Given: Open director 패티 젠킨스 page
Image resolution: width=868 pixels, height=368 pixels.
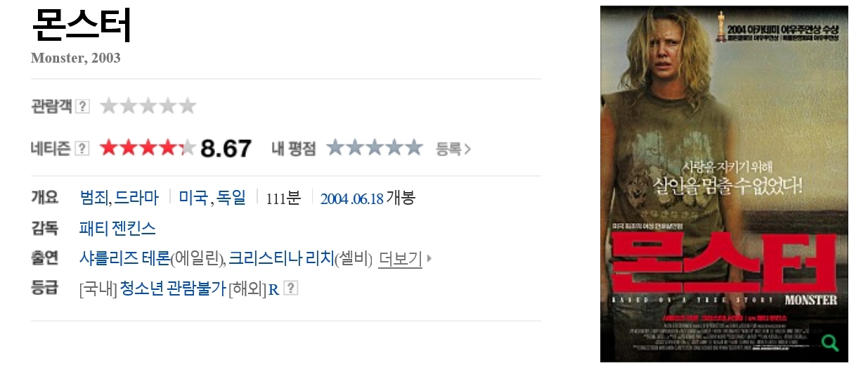Looking at the screenshot, I should 118,229.
